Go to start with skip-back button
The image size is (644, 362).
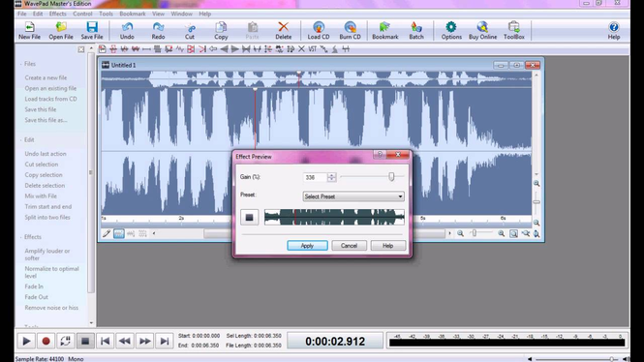point(106,341)
